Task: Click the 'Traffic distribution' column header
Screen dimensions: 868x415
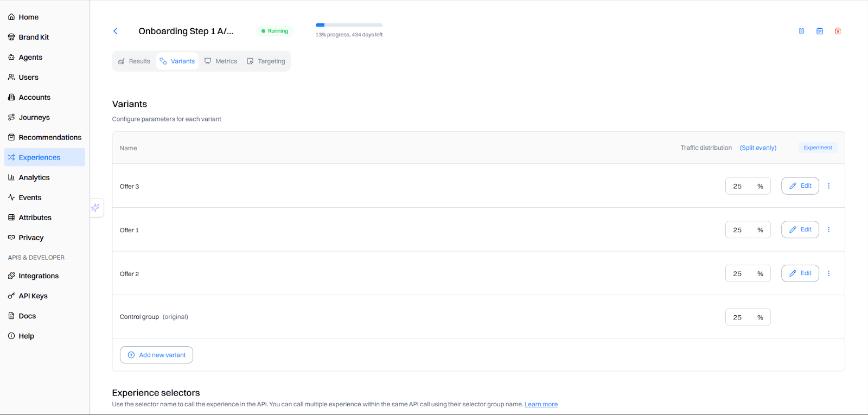Action: pyautogui.click(x=706, y=148)
